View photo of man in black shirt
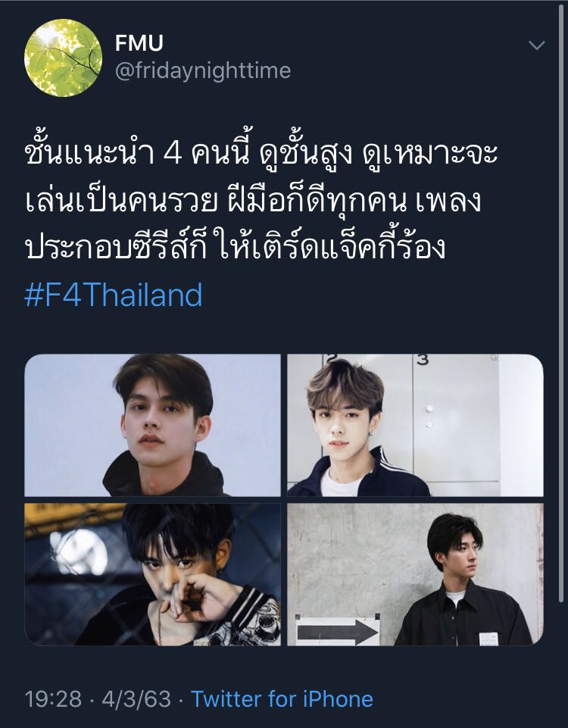This screenshot has height=728, width=568. (x=415, y=574)
